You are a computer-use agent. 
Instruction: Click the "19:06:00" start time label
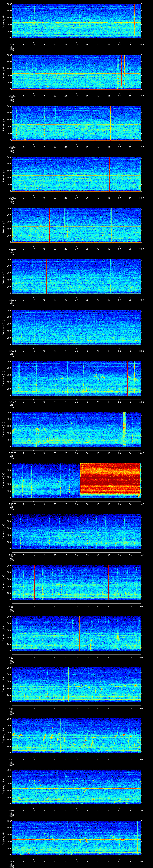[x=12, y=300]
